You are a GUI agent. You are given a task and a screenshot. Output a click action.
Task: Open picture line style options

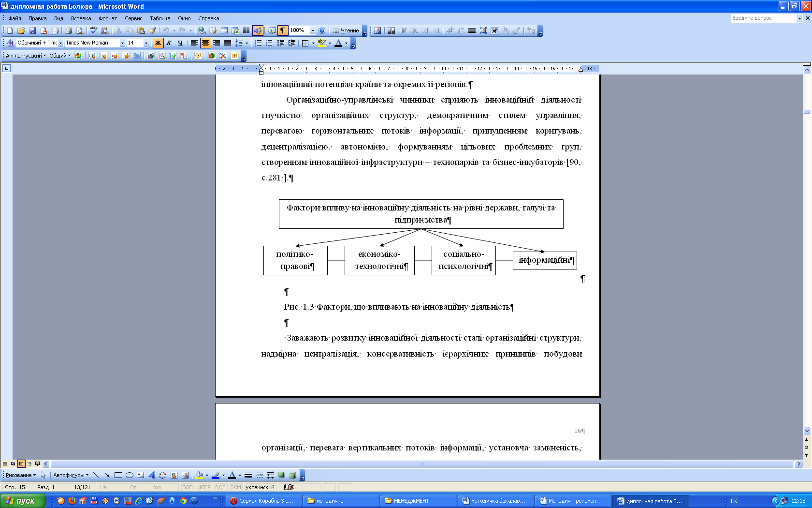472,30
